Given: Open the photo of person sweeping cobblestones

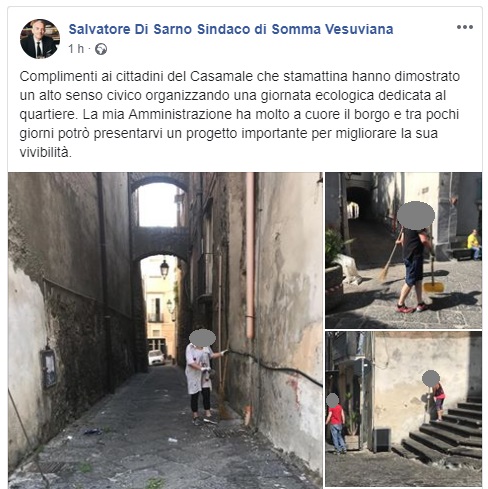Looking at the screenshot, I should [x=403, y=250].
